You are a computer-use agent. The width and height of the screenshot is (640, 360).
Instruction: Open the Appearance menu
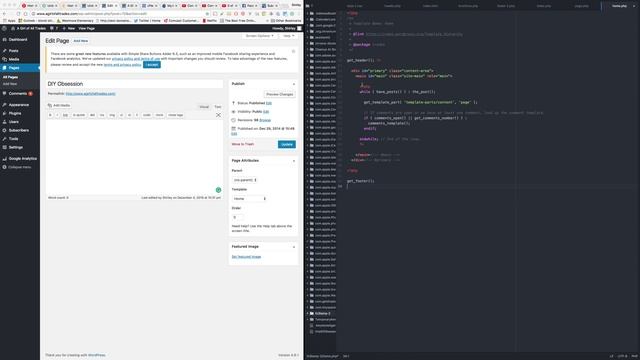click(19, 105)
